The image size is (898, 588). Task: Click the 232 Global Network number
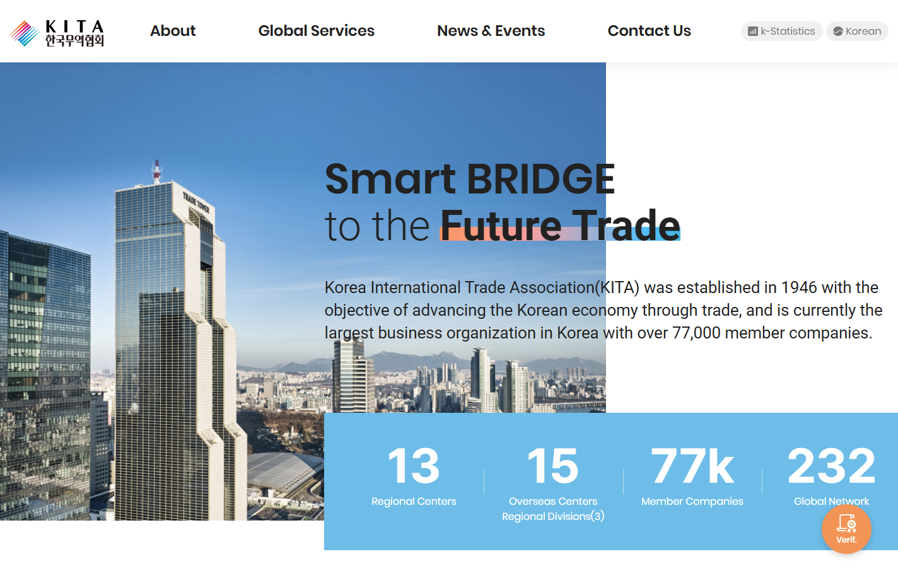tap(831, 466)
